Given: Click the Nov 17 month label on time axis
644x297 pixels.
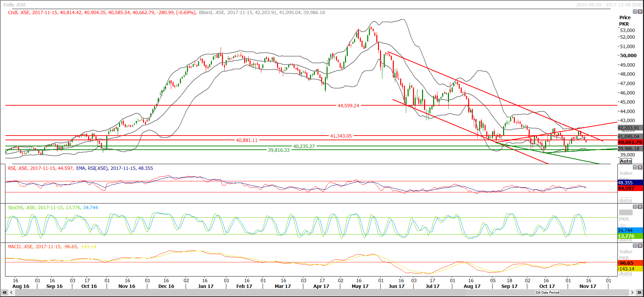Looking at the screenshot, I should tap(588, 286).
